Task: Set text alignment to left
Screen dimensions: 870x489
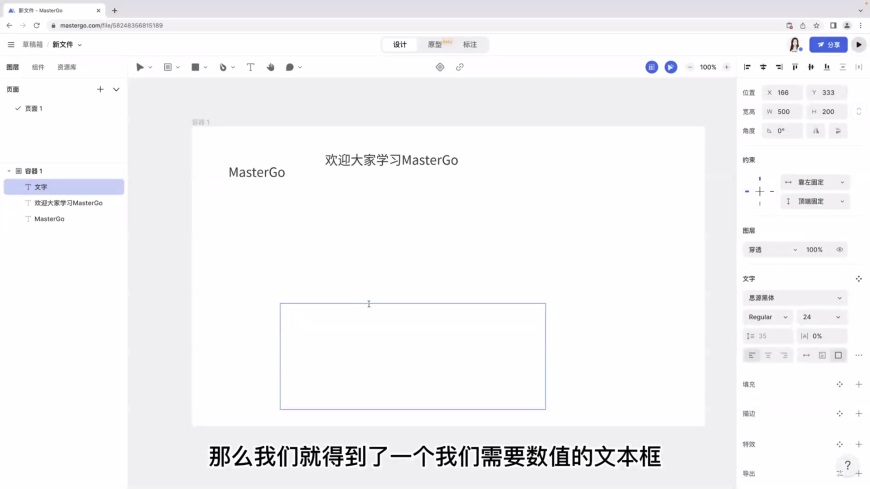Action: coord(752,355)
